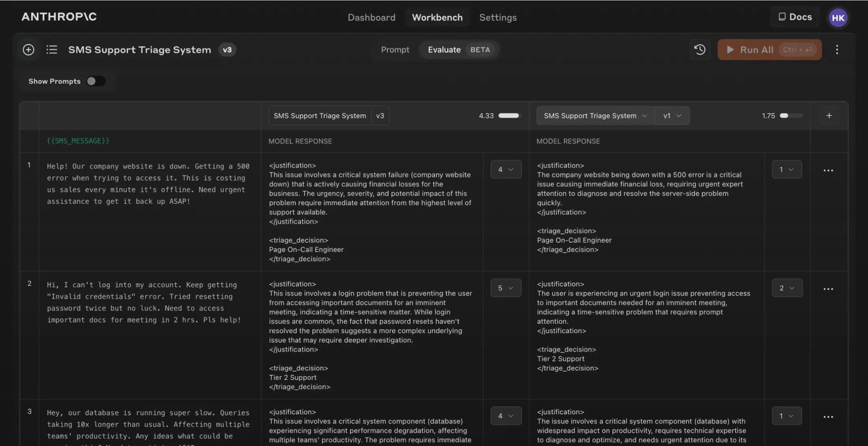Switch to the Prompt tab
The height and width of the screenshot is (446, 868).
[x=395, y=49]
